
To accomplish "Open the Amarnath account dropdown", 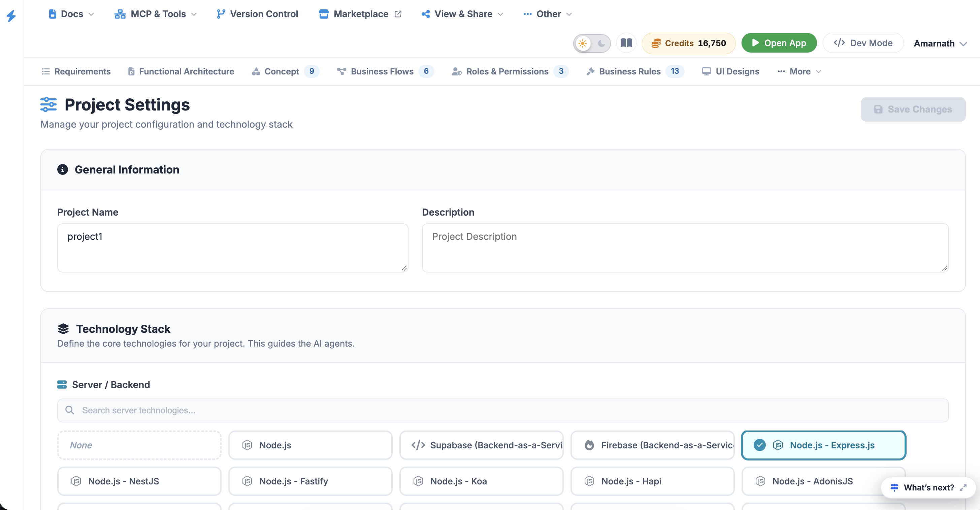I will click(x=940, y=43).
